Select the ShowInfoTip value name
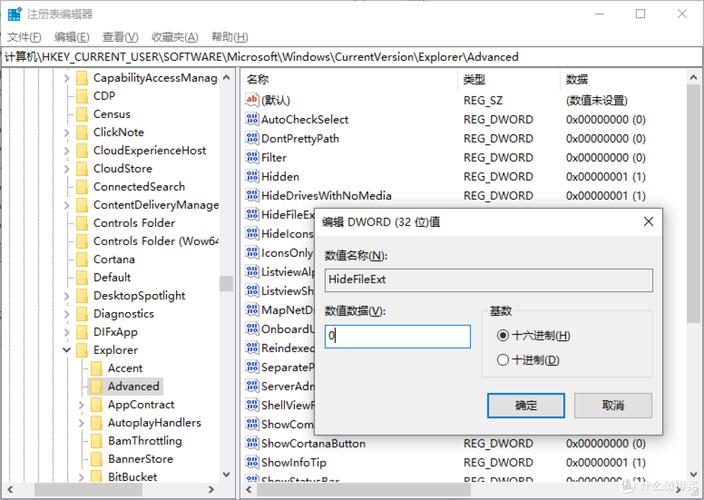Image resolution: width=704 pixels, height=500 pixels. pos(294,462)
